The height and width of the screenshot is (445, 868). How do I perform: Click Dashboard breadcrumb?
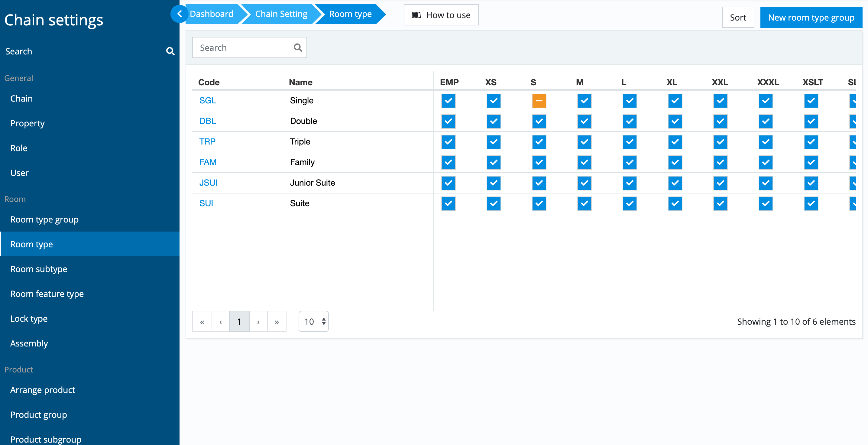coord(211,14)
